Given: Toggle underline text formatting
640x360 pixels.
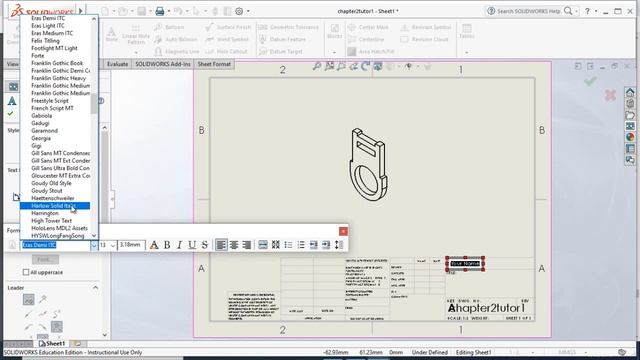Looking at the screenshot, I should [x=192, y=245].
